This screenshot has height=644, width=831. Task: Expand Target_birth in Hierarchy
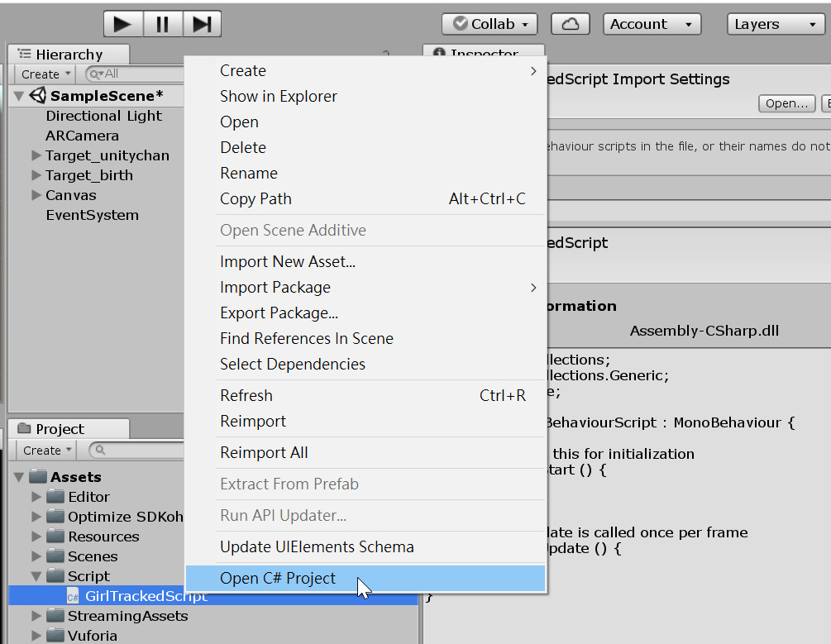36,175
